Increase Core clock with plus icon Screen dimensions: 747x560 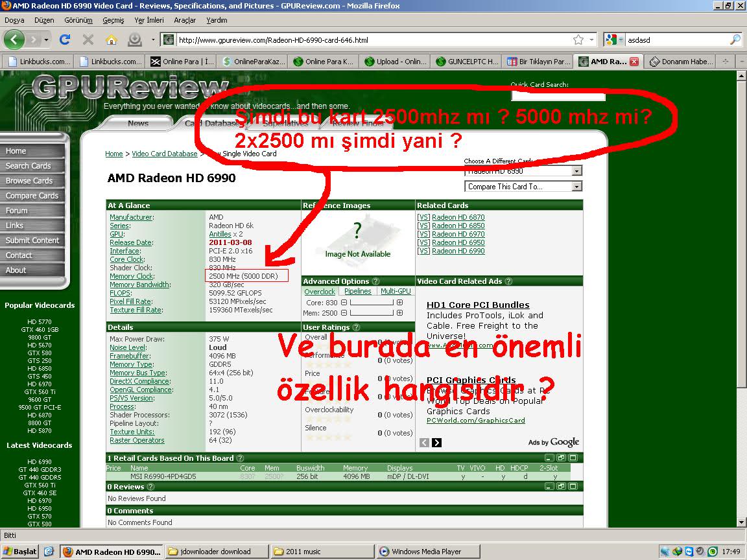tap(399, 303)
